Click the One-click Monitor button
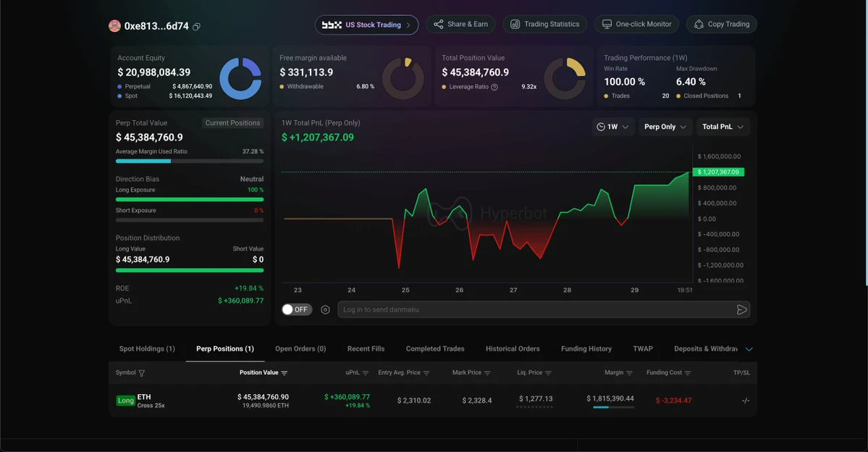 click(x=636, y=25)
